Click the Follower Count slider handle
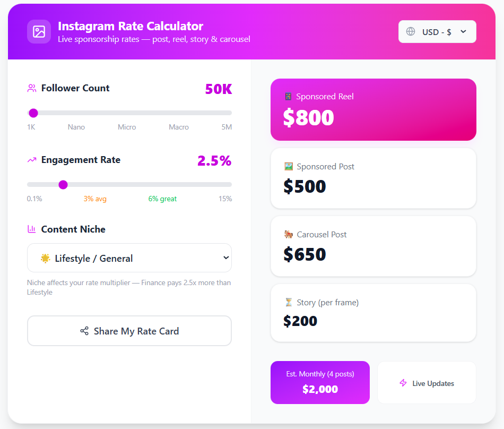The image size is (504, 429). (33, 113)
